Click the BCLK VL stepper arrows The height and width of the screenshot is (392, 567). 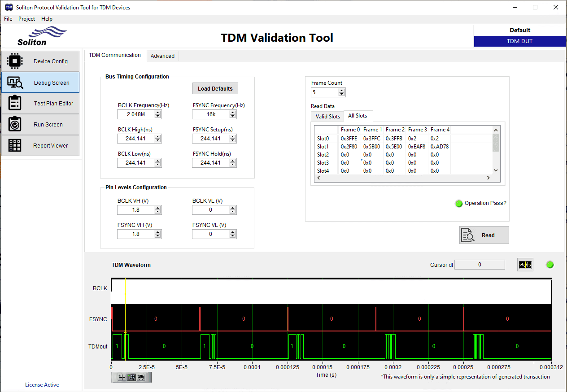pos(232,210)
